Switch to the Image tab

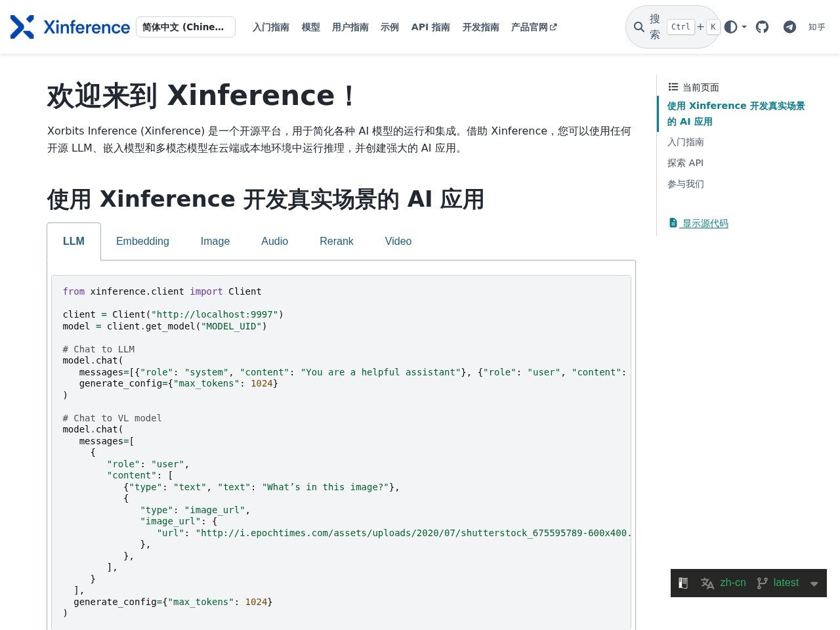point(215,241)
